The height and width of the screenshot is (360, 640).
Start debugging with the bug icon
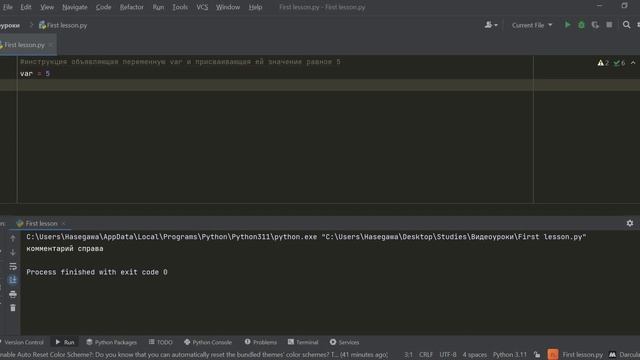581,25
